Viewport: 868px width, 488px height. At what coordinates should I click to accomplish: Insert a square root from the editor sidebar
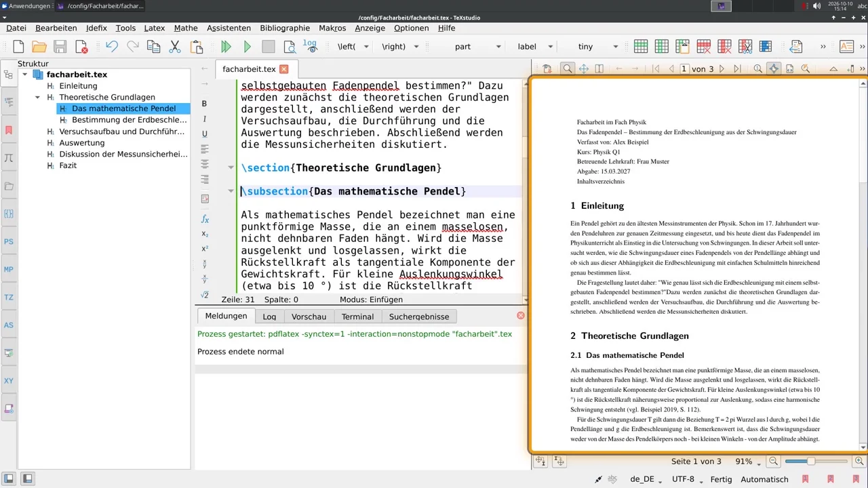click(205, 295)
